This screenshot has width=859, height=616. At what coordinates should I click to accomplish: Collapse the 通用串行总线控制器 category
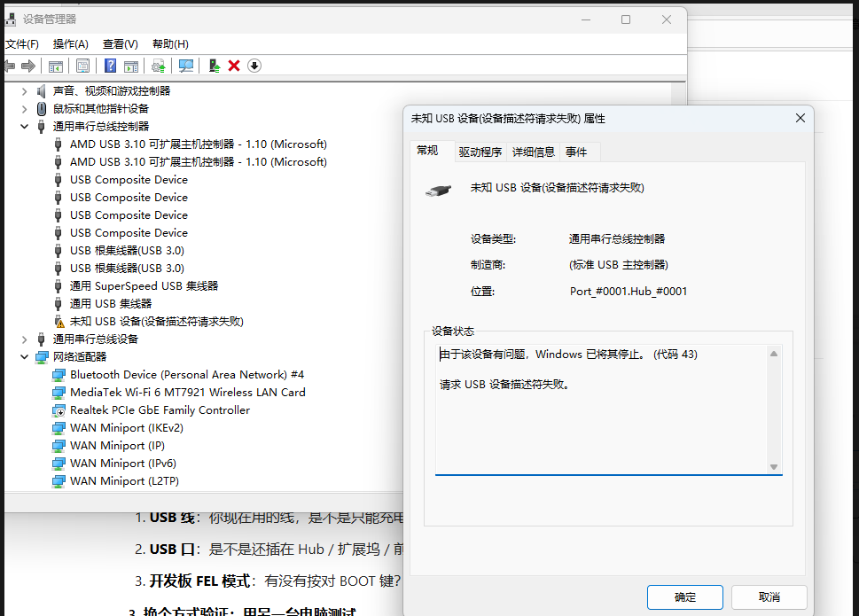click(25, 126)
